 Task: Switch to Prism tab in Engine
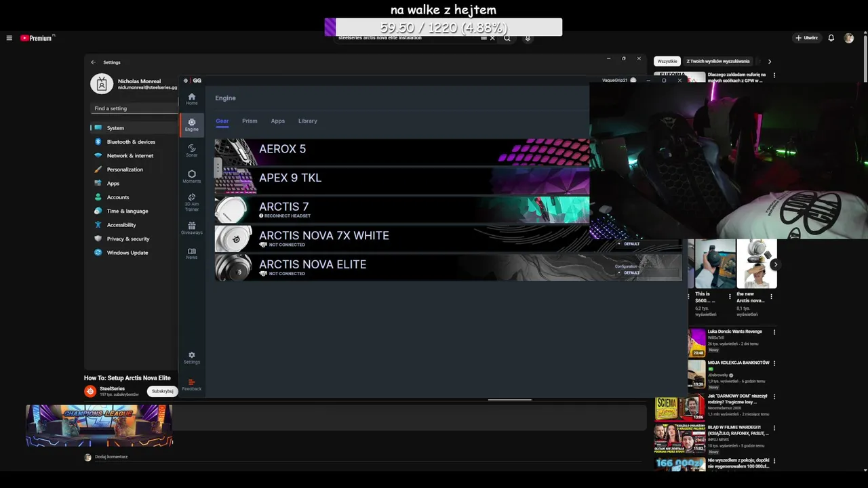point(250,121)
